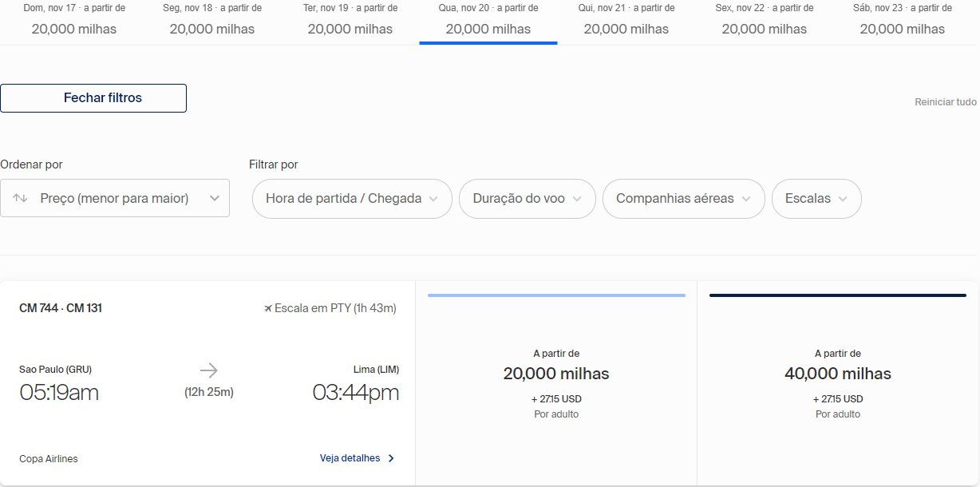Viewport: 980px width, 487px height.
Task: Open the Veja detalhes link for the Copa flight
Action: pos(350,458)
